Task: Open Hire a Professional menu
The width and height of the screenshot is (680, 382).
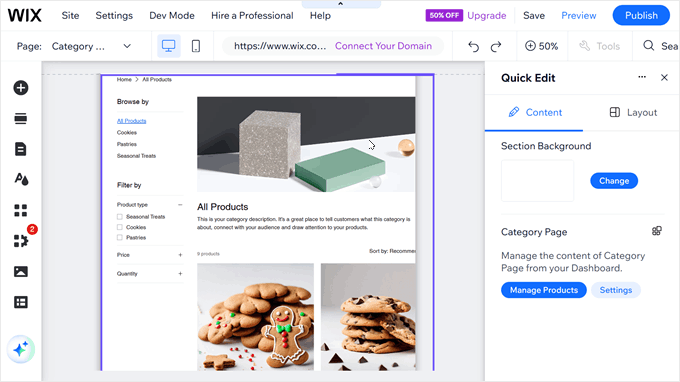Action: (x=252, y=16)
